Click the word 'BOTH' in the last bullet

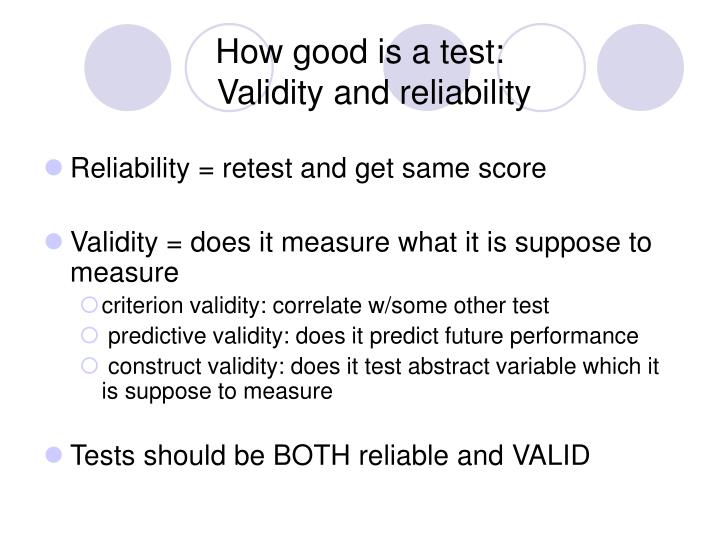click(x=312, y=456)
